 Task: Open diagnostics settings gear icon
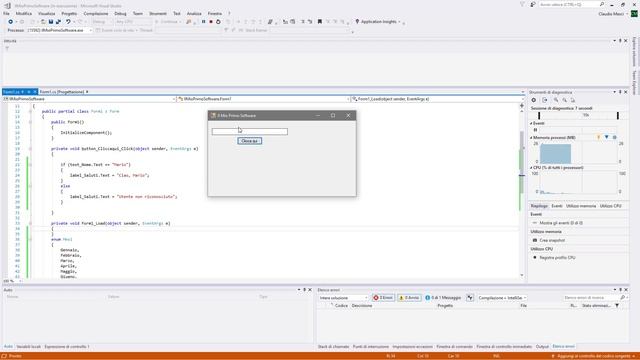click(x=533, y=100)
